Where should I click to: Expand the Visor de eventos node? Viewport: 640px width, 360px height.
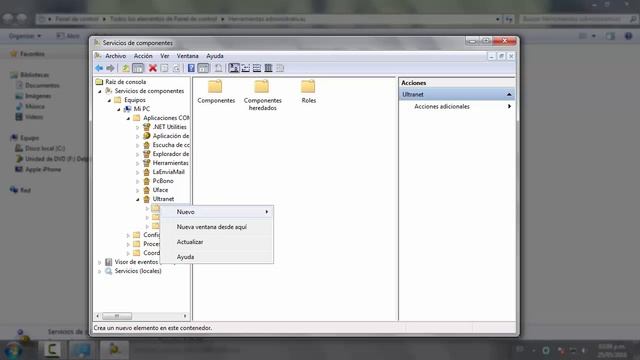point(100,262)
